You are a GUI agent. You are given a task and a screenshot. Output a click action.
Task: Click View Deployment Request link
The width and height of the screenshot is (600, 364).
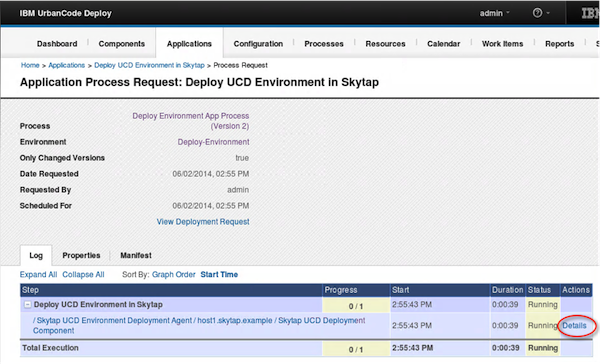coord(203,222)
